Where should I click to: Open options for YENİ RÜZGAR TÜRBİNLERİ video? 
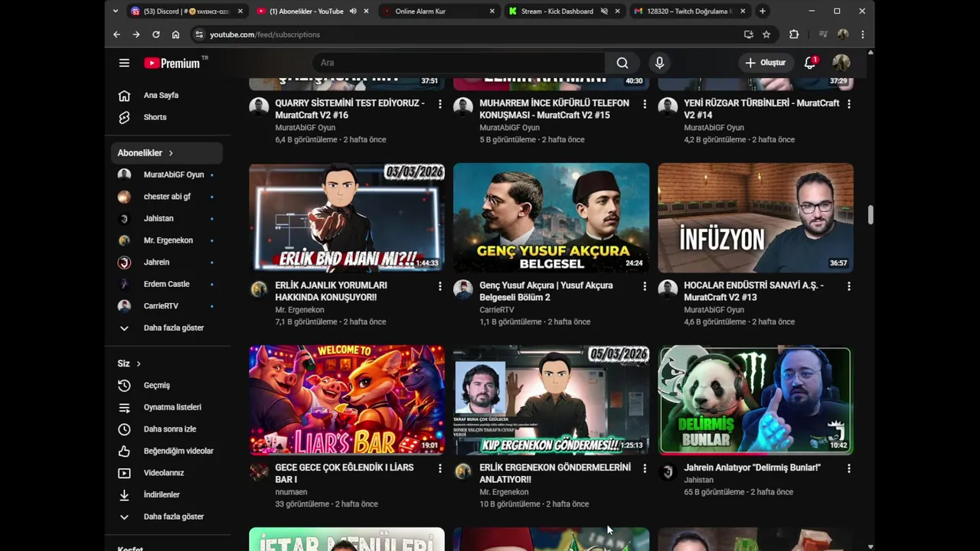848,103
